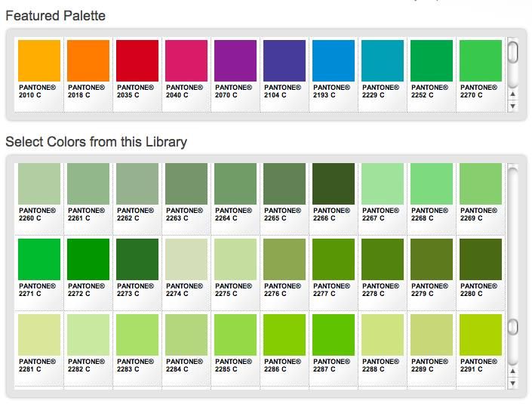Choose PANTONE 2287 C swatch

tap(334, 335)
